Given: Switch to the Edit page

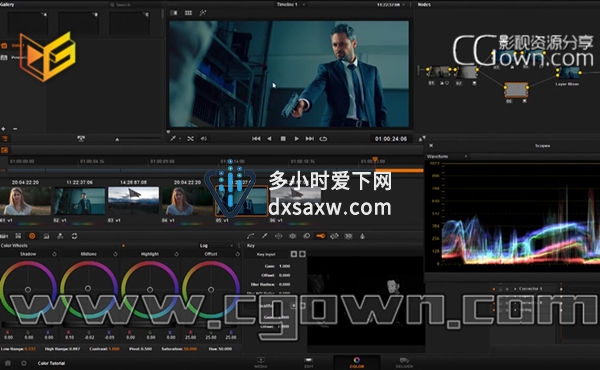Looking at the screenshot, I should [x=308, y=362].
